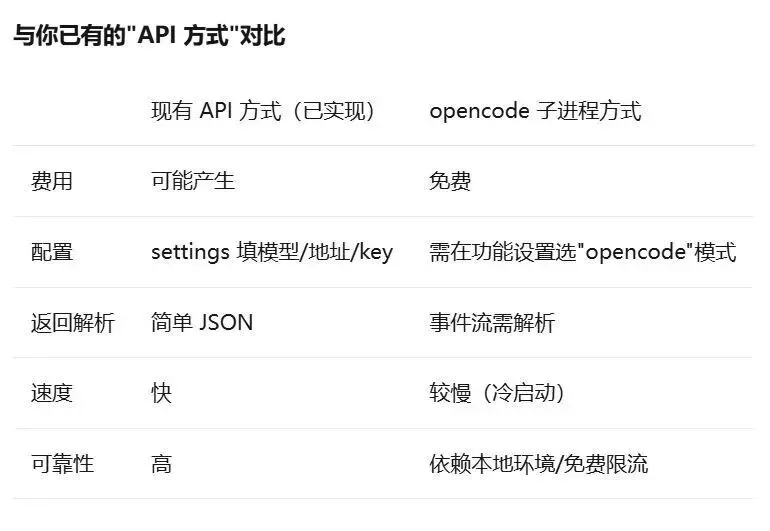
Task: Click the 配置 row label
Action: pos(52,252)
